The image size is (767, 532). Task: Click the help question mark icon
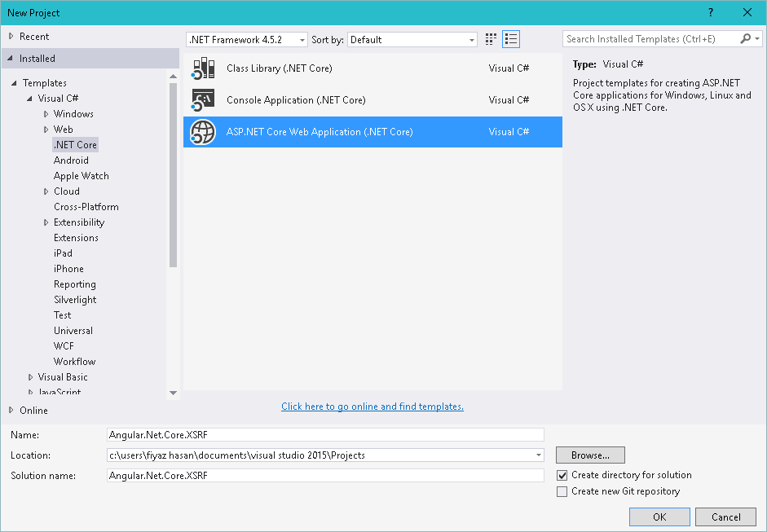(711, 13)
